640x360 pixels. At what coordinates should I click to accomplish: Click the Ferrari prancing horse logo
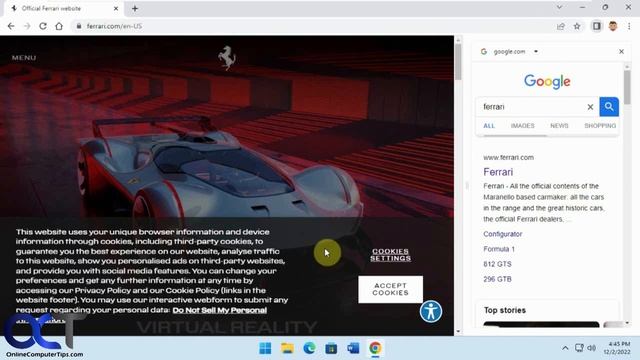point(227,58)
